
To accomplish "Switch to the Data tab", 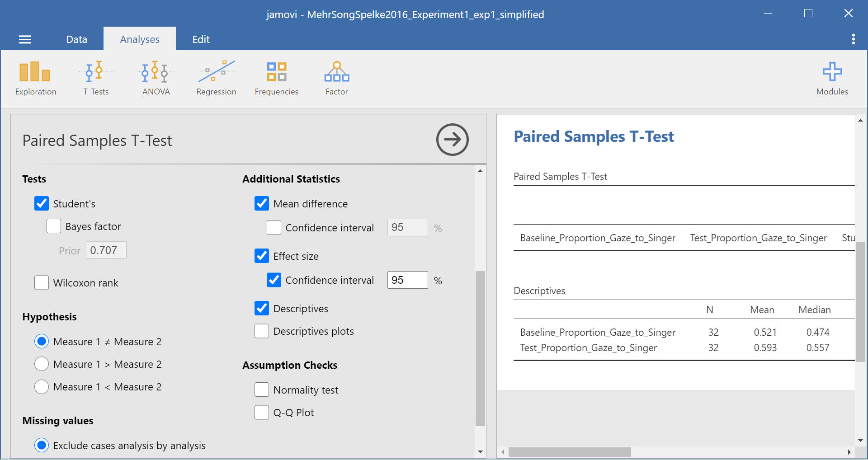I will [x=76, y=39].
